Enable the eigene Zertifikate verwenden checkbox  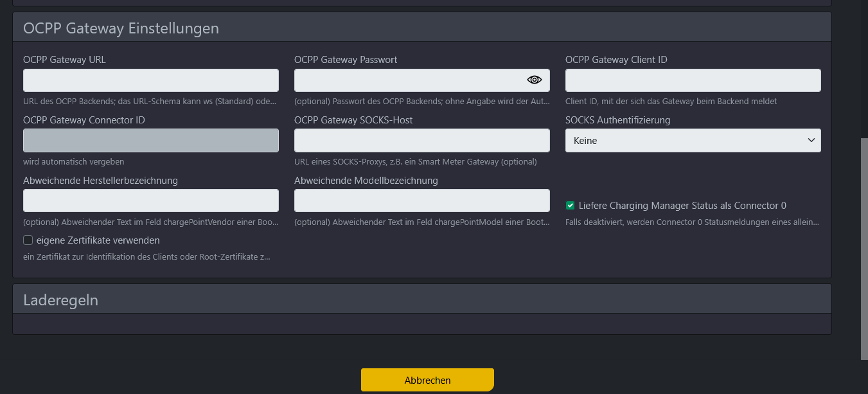pos(28,240)
